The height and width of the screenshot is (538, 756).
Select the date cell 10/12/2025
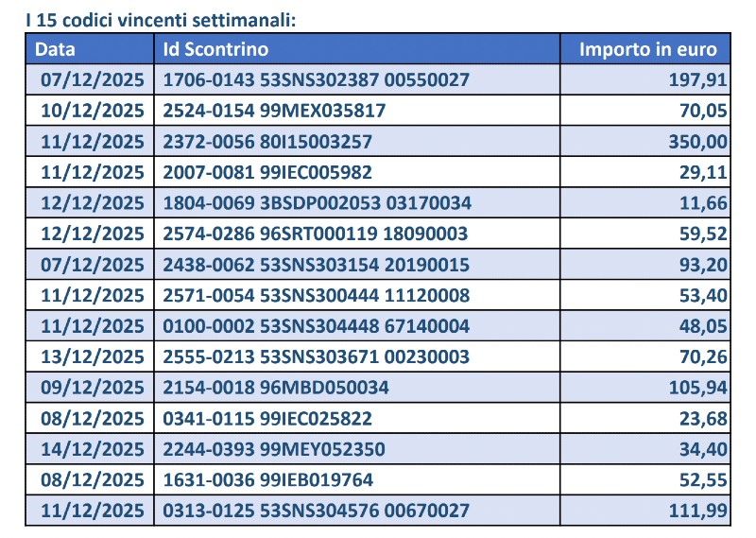(x=93, y=111)
